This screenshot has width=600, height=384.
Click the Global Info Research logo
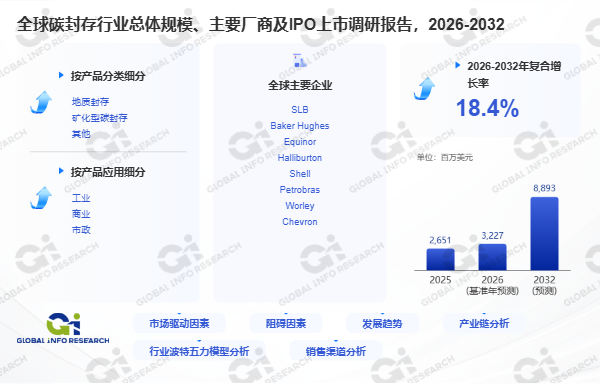click(x=63, y=328)
